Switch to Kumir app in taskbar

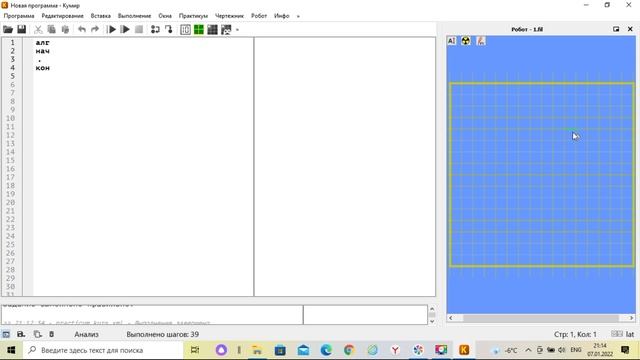click(464, 350)
